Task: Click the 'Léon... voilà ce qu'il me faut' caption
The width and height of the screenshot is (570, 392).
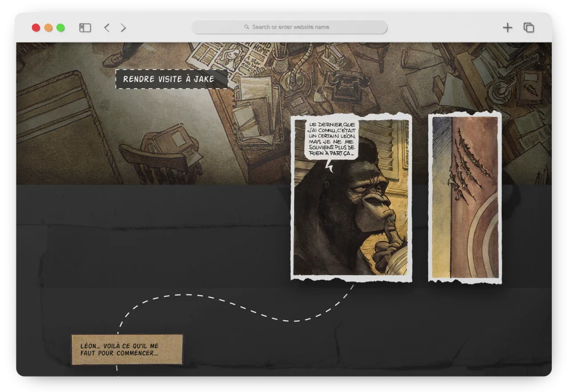Action: point(127,349)
